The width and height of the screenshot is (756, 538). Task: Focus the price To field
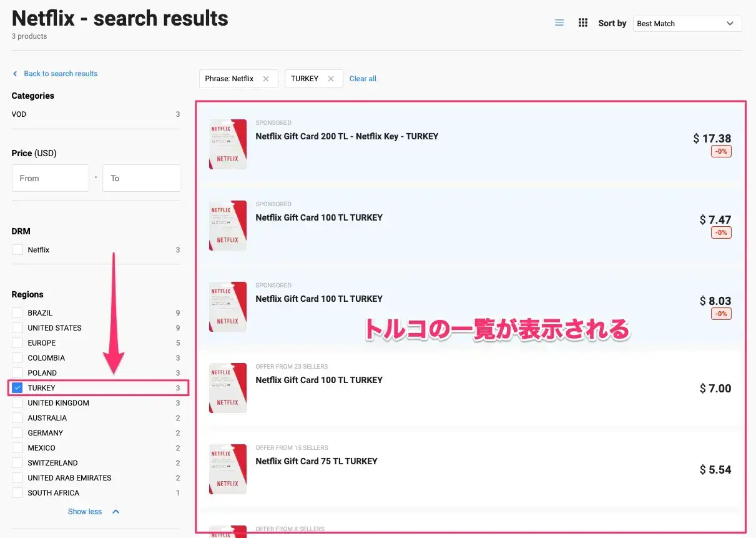(142, 178)
